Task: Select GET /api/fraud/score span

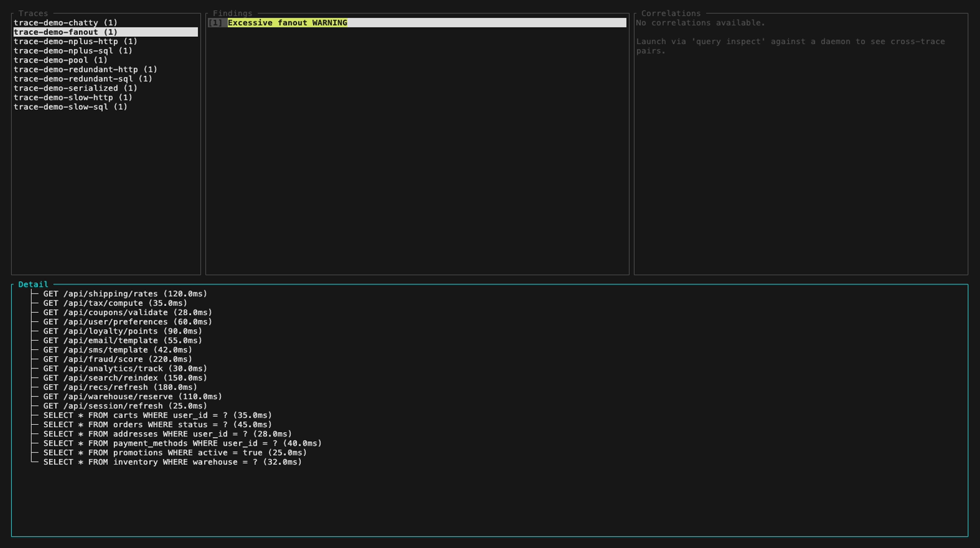Action: [x=118, y=359]
